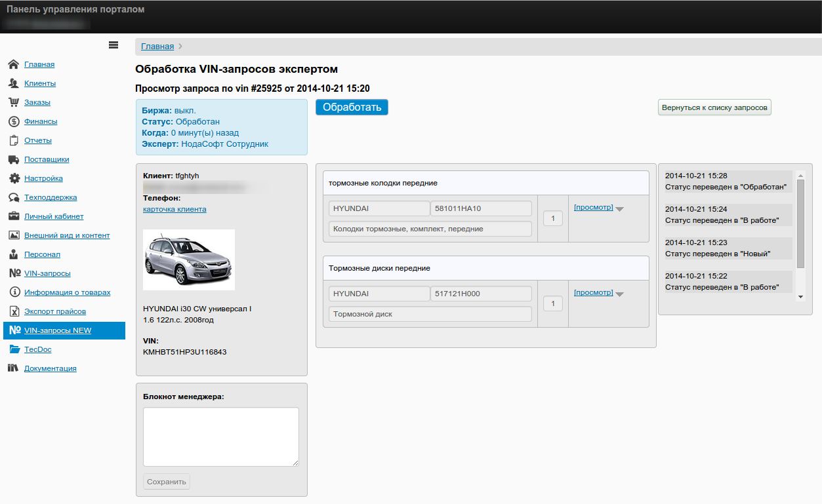Click Вернуться к списку запросов button
This screenshot has width=822, height=504.
714,107
